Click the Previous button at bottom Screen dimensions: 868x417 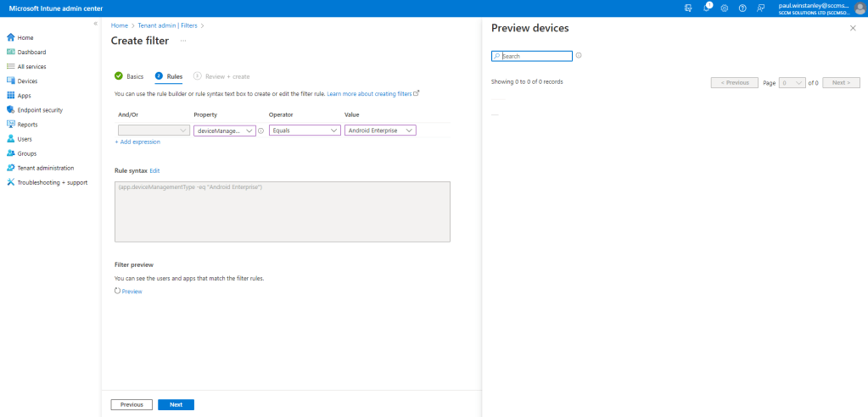pyautogui.click(x=132, y=404)
